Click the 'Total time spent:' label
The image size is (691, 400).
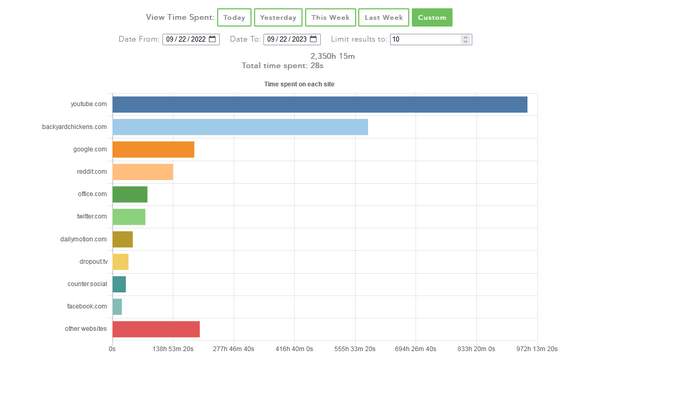(275, 66)
